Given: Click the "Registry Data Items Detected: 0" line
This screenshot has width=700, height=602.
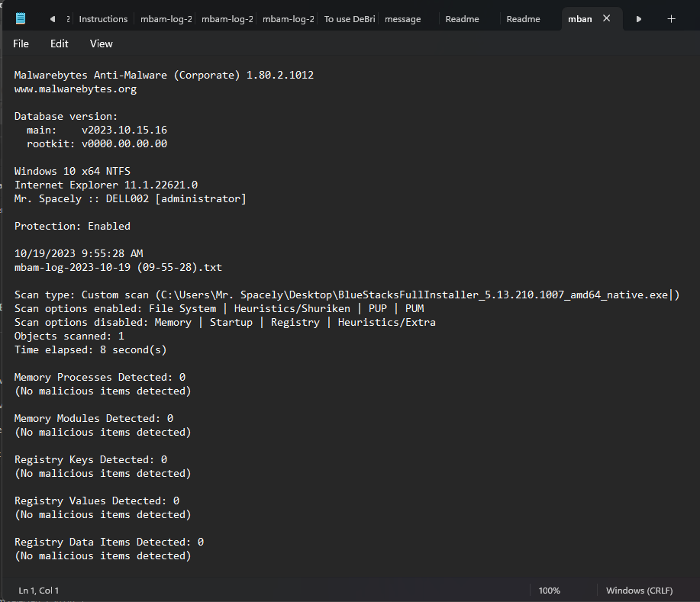Looking at the screenshot, I should (x=109, y=542).
